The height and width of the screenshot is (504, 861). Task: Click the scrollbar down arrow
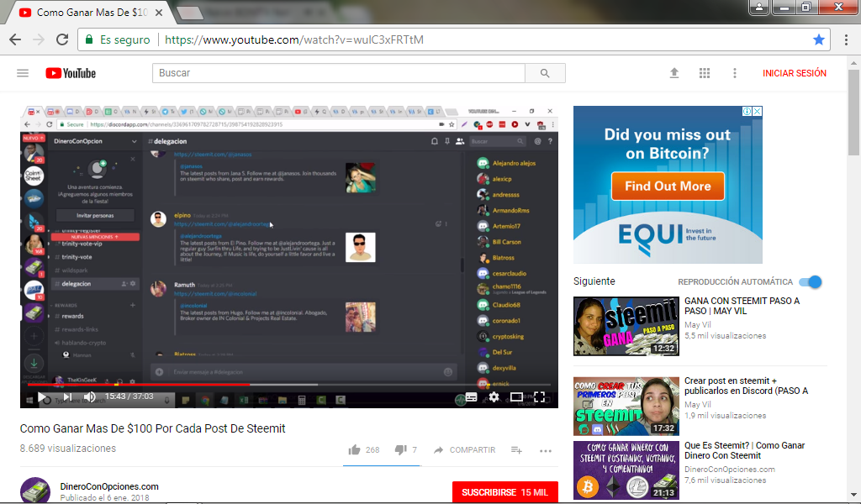tap(853, 495)
